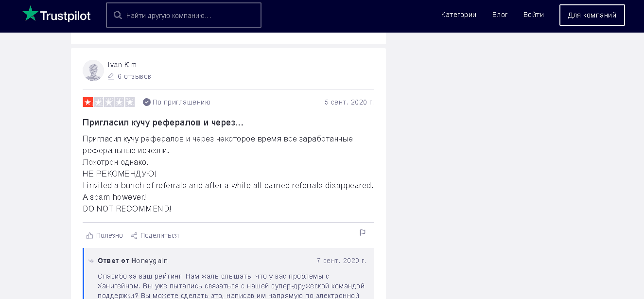This screenshot has width=644, height=299.
Task: Click the Поделиться share text
Action: [x=159, y=236]
